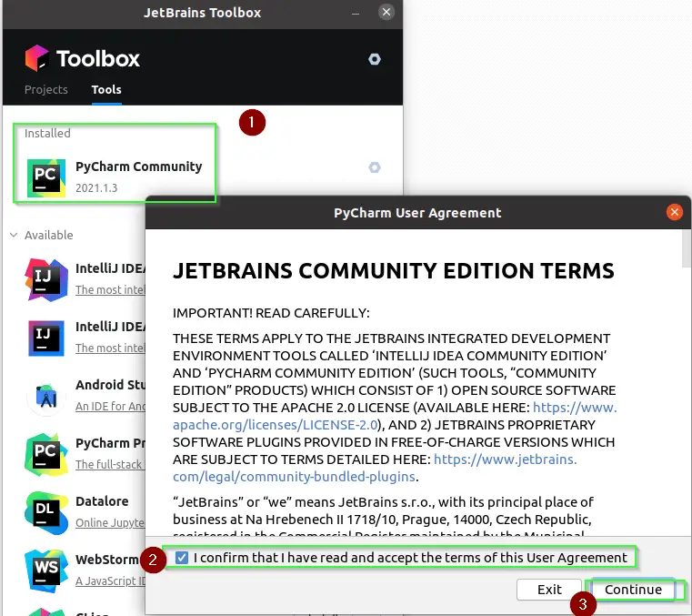The image size is (692, 616).
Task: Click Android Studio's IDE description link
Action: click(x=110, y=406)
